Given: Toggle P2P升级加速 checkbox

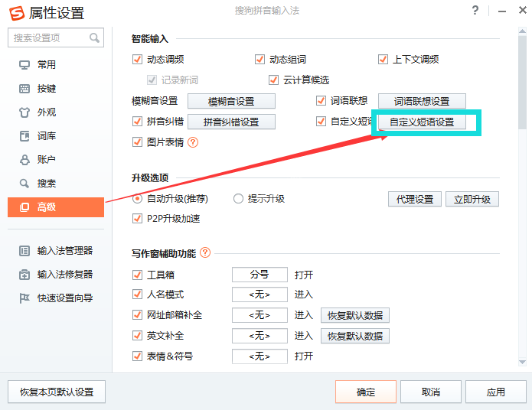Looking at the screenshot, I should 137,219.
